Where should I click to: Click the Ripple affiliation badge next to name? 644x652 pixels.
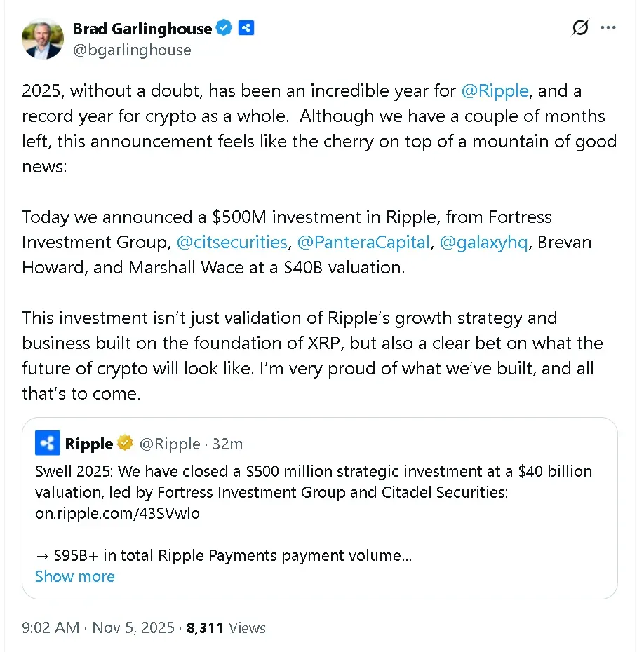pos(246,29)
